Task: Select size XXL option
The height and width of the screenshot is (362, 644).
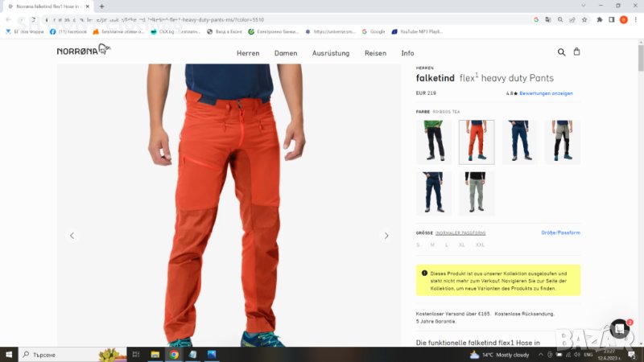Action: click(480, 245)
